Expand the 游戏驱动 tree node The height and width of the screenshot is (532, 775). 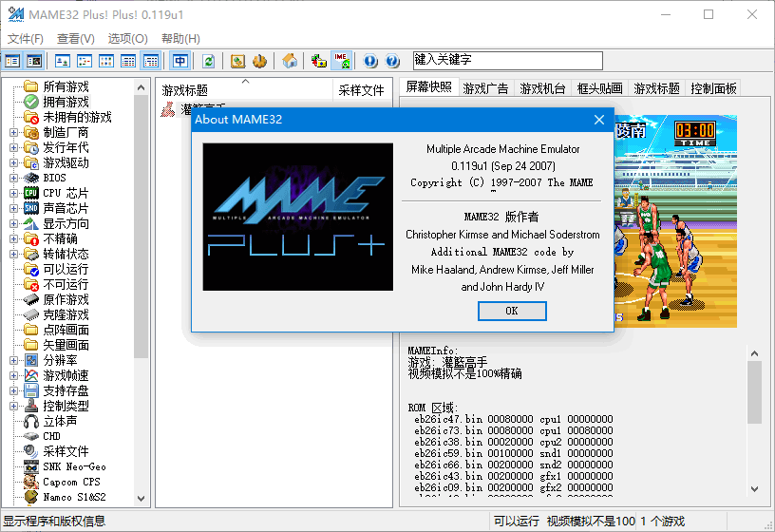click(14, 162)
